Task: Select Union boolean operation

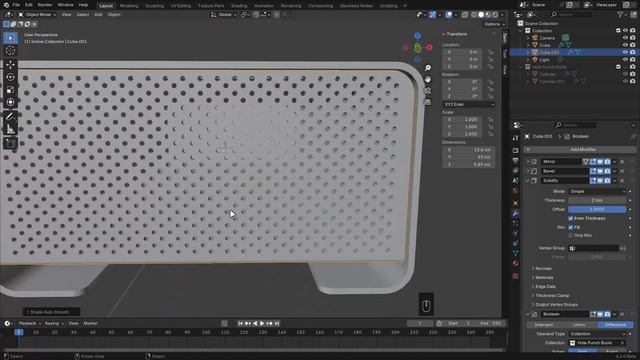Action: click(579, 325)
